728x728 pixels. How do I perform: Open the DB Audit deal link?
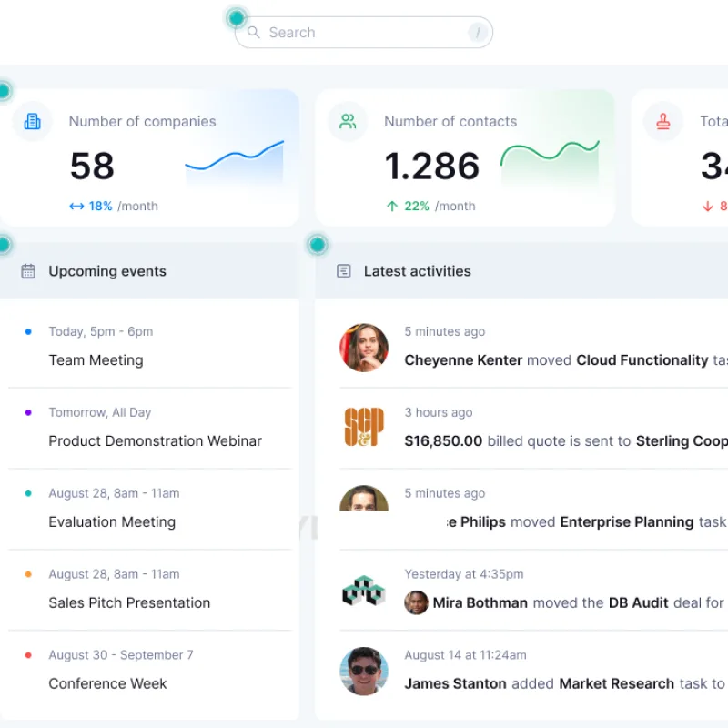pyautogui.click(x=639, y=602)
